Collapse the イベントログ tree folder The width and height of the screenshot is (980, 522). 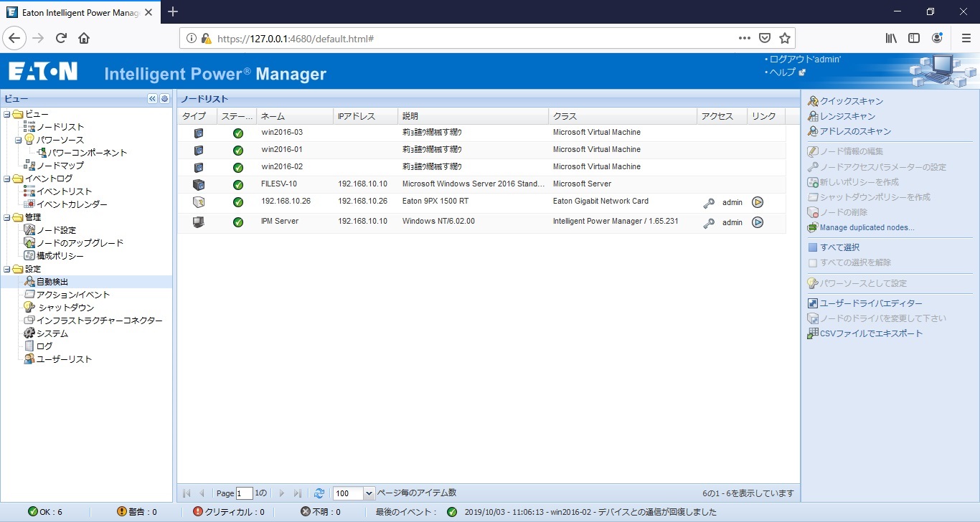click(x=7, y=179)
